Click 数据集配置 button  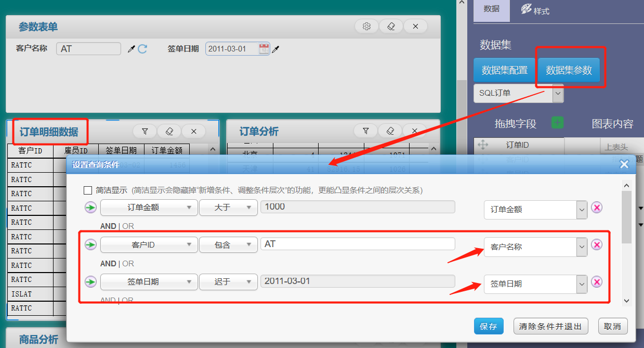[x=504, y=70]
